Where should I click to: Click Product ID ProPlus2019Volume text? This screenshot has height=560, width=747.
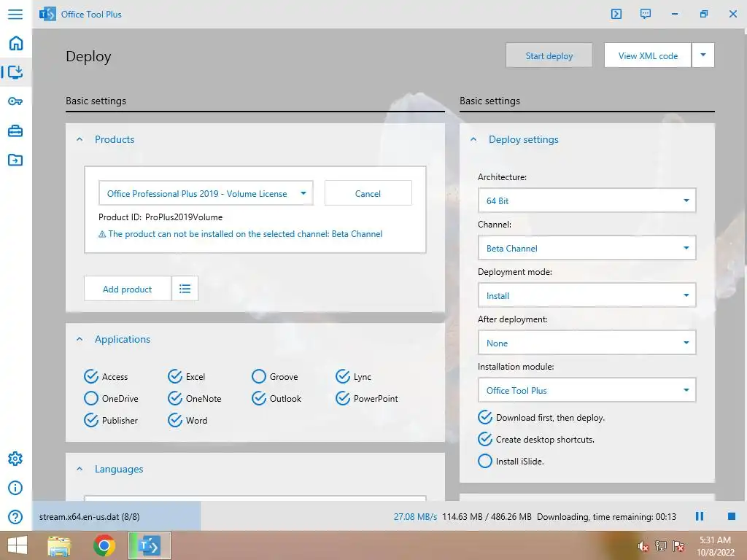pos(160,217)
